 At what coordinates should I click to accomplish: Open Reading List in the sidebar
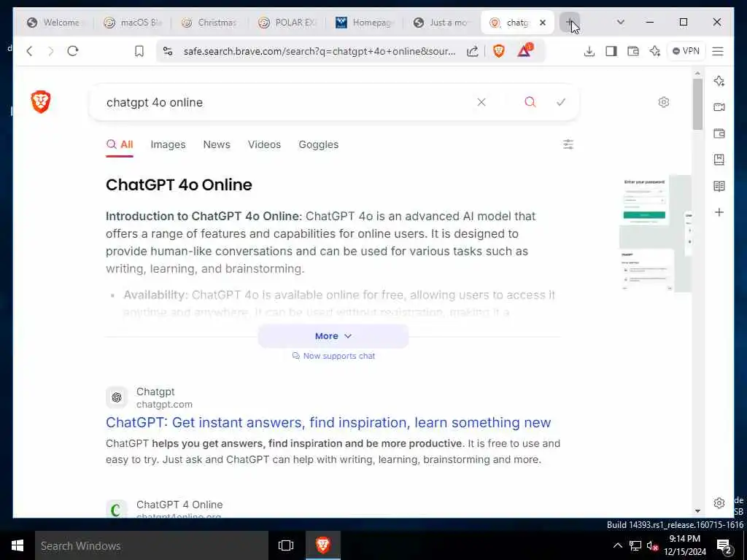[x=719, y=186]
